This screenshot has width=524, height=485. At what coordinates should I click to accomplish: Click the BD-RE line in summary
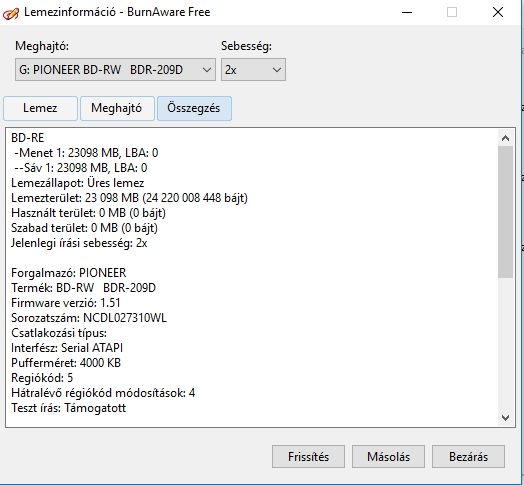(28, 138)
